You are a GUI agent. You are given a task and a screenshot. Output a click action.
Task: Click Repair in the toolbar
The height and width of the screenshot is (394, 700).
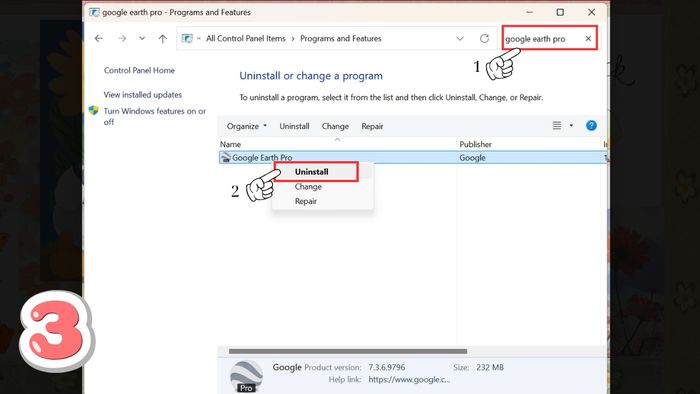(x=372, y=126)
